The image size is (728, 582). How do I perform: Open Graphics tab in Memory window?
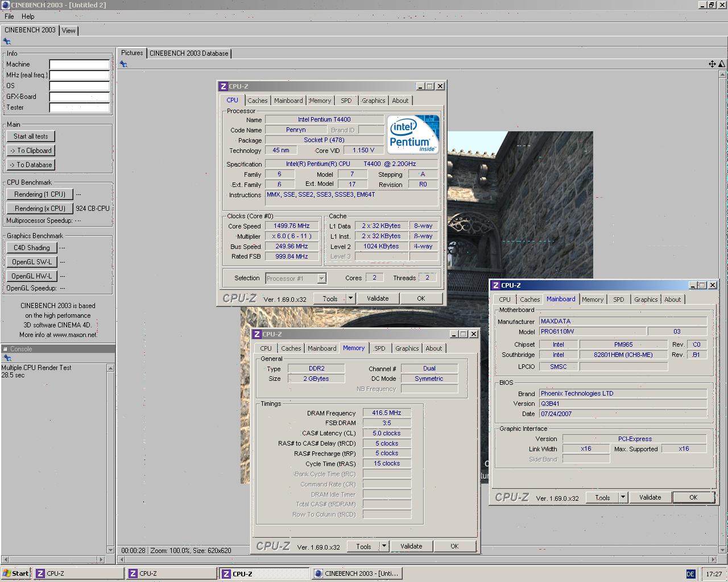[x=407, y=348]
